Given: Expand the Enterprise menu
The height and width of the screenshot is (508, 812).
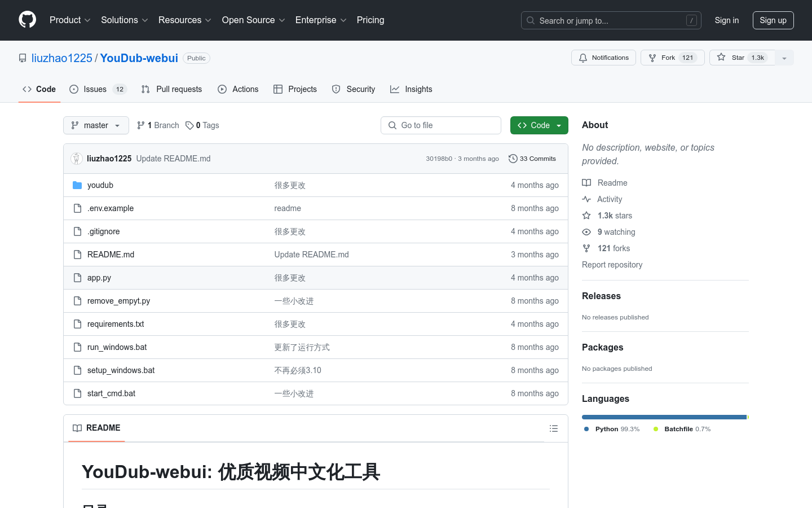Looking at the screenshot, I should 321,20.
